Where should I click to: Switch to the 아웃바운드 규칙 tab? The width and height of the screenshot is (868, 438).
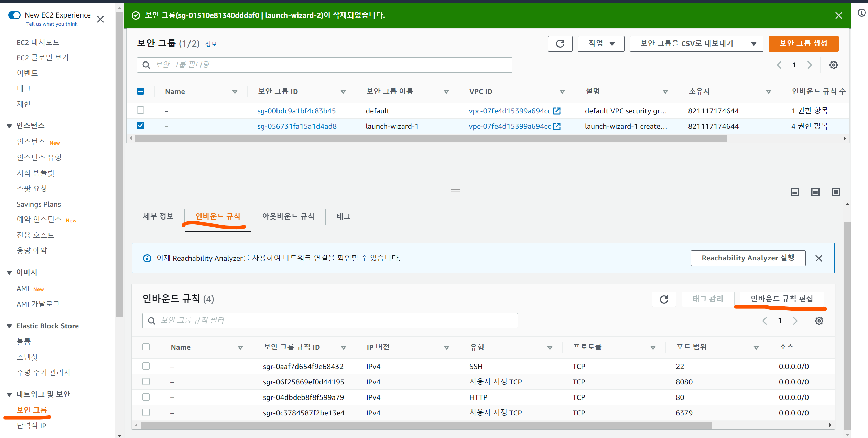click(288, 216)
